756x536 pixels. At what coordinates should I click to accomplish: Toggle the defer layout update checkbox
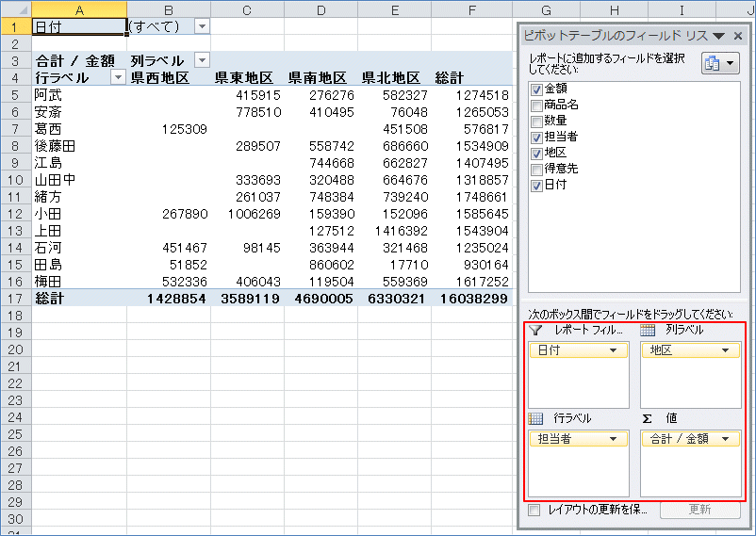coord(534,510)
